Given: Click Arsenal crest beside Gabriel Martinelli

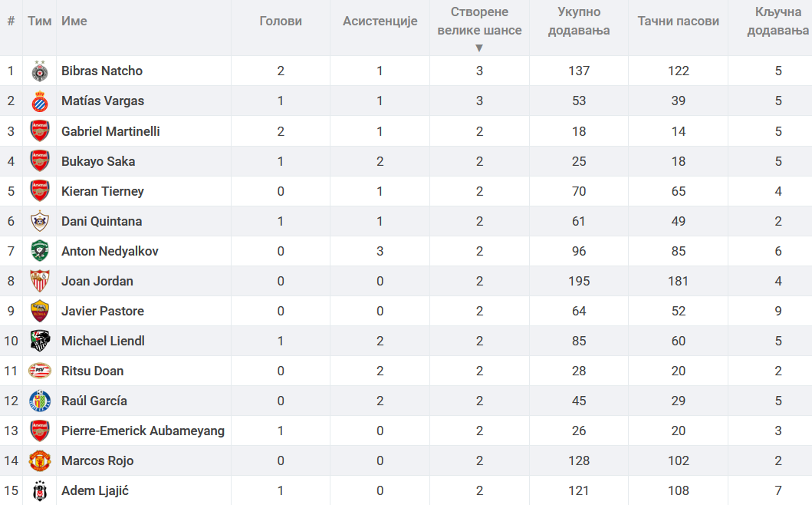Looking at the screenshot, I should click(40, 131).
